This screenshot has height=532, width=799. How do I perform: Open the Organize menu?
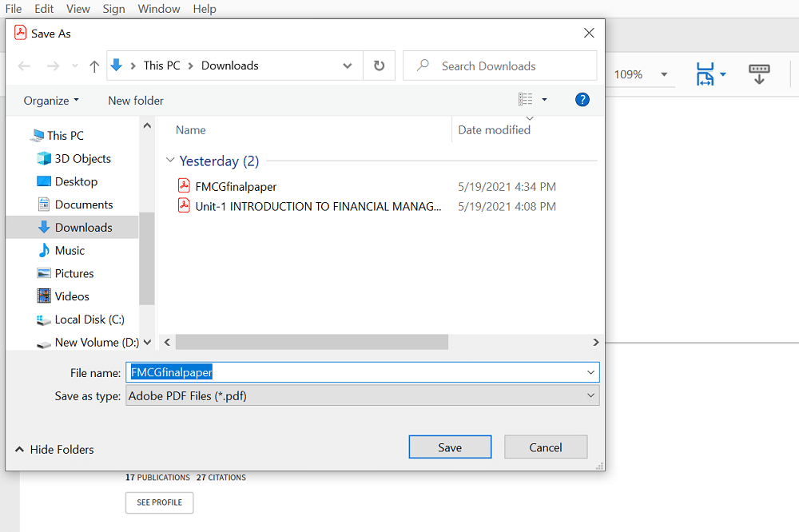coord(51,101)
